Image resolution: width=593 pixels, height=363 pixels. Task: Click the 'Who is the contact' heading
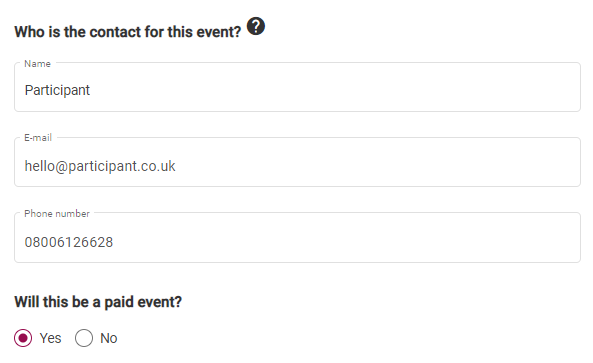pyautogui.click(x=127, y=32)
